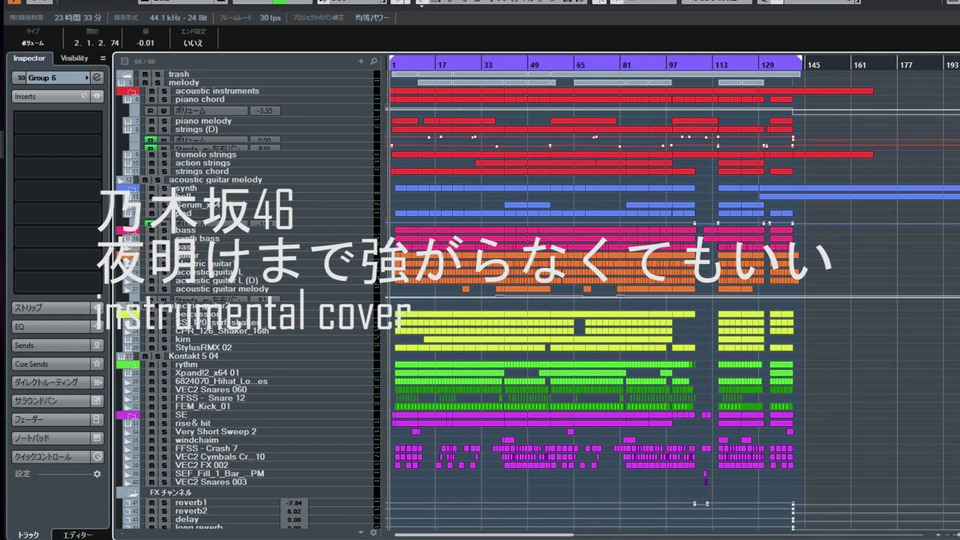Open the クイックコントロール section
Viewport: 960px width, 540px height.
[52, 457]
